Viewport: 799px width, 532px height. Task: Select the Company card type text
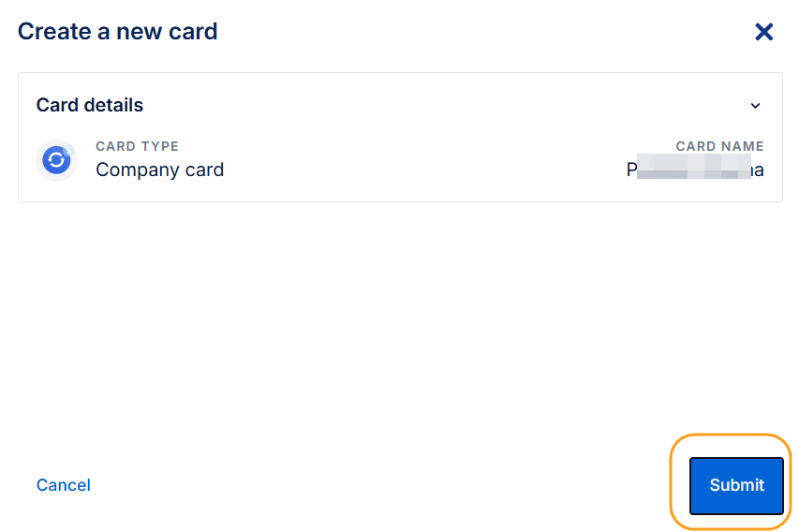pos(159,170)
